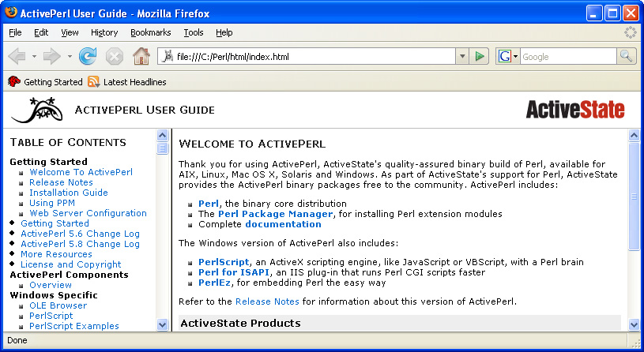Open the File menu
644x352 pixels.
(15, 32)
